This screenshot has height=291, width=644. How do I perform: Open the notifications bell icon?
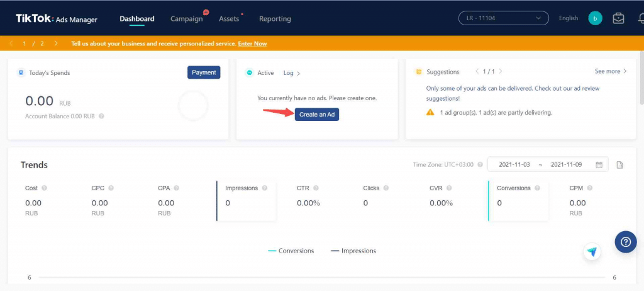click(641, 18)
